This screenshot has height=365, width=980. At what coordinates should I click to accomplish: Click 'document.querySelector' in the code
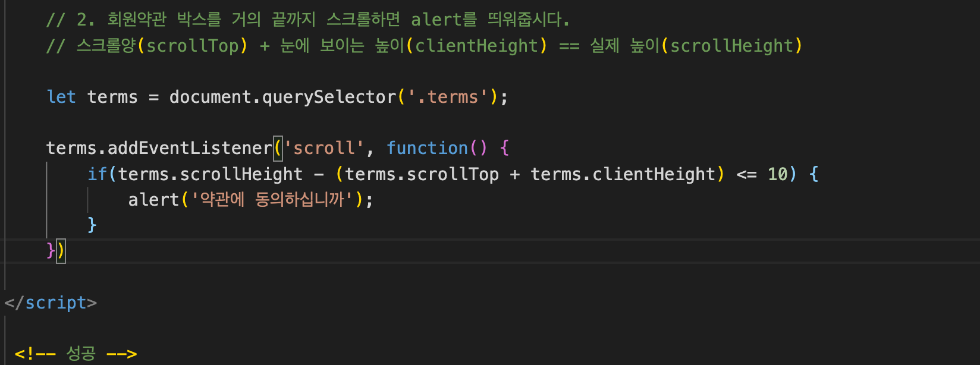click(x=282, y=97)
